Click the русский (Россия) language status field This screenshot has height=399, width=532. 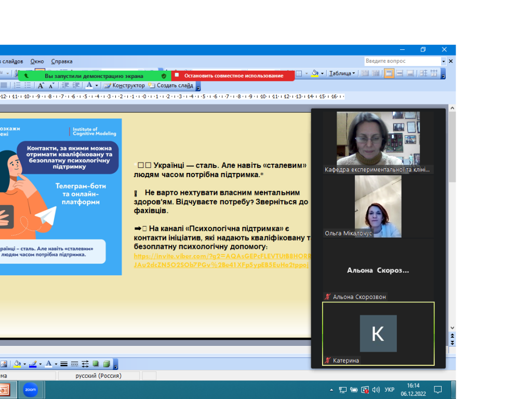tap(99, 376)
